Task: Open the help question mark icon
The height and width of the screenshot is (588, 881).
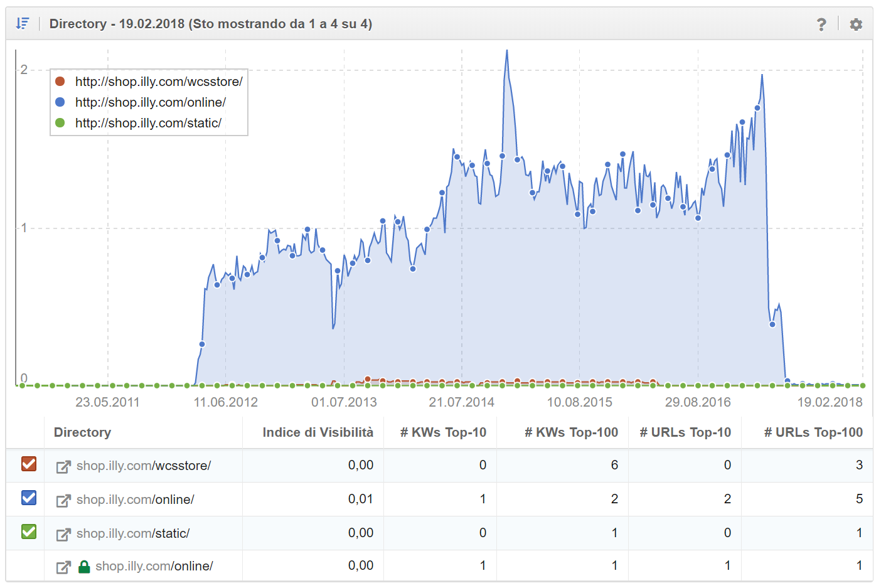Action: (x=821, y=24)
